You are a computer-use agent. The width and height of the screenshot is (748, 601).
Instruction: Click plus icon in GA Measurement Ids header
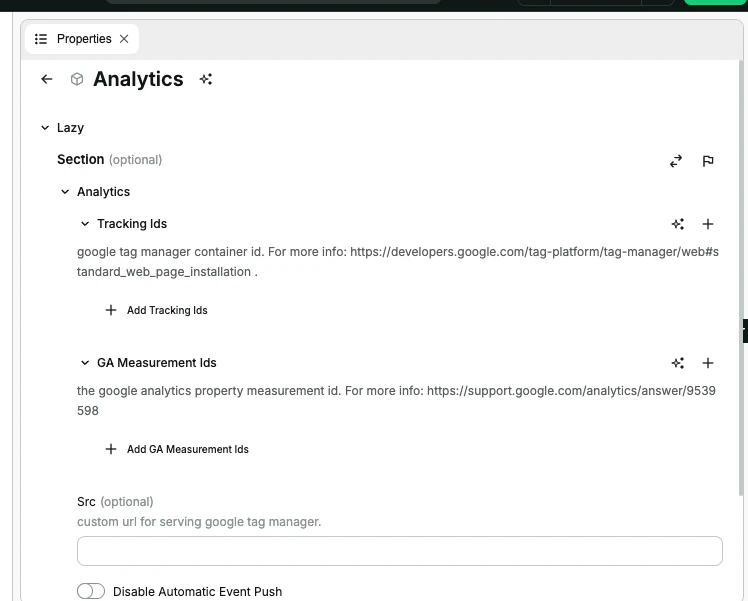[x=708, y=363]
